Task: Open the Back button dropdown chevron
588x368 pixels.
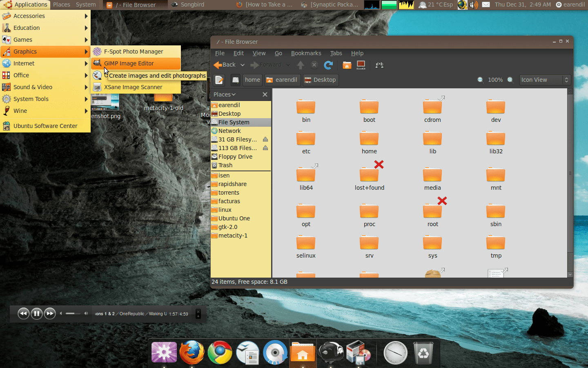Action: (242, 65)
